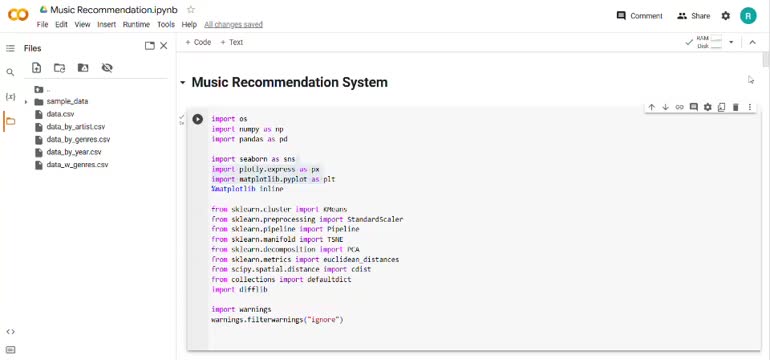Delete the cell with trash icon
The width and height of the screenshot is (770, 360).
[x=736, y=107]
